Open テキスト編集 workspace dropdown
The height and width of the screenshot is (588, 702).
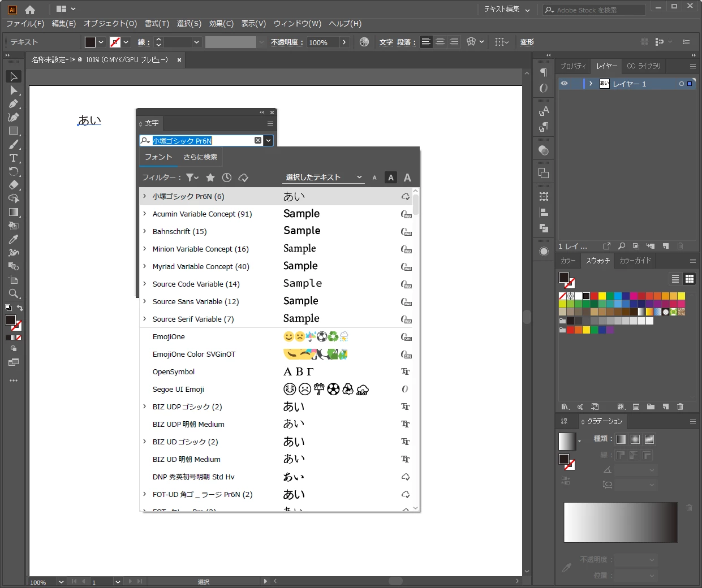(507, 10)
